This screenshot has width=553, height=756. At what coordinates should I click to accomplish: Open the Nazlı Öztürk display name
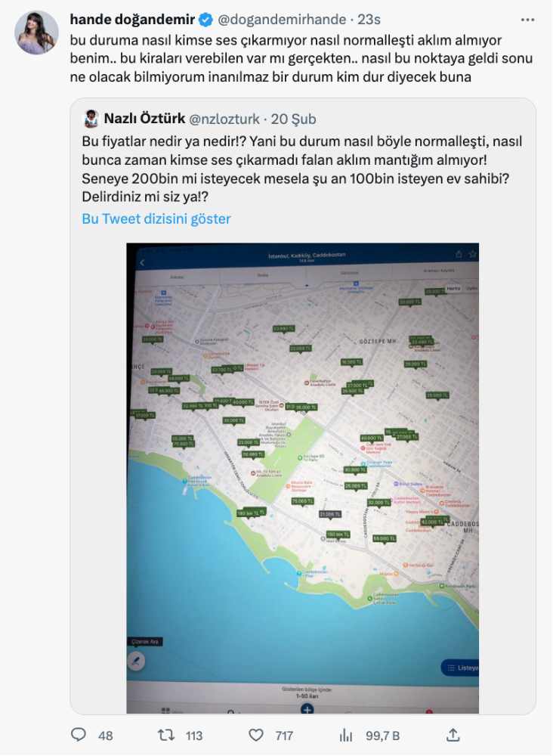(x=144, y=119)
